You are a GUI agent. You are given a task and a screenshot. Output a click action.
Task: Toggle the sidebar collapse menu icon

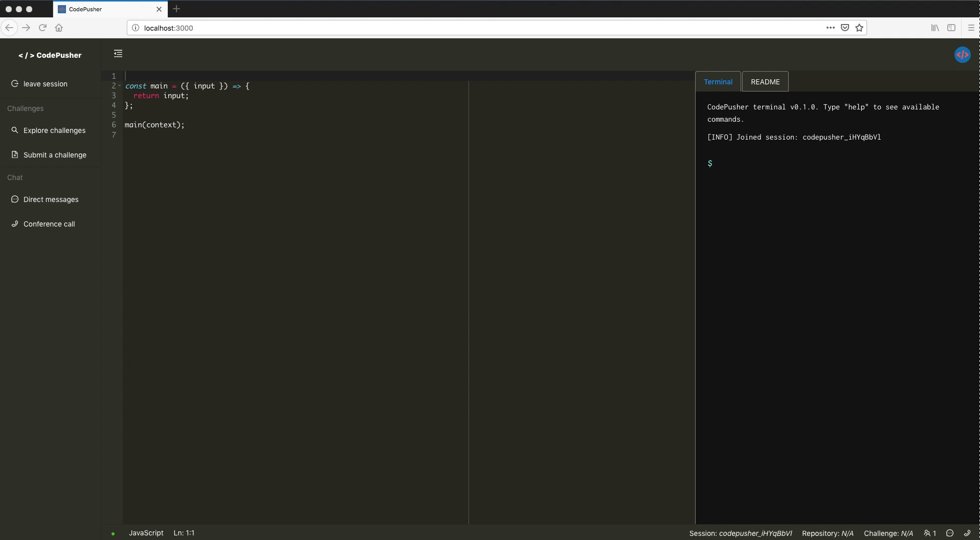click(x=118, y=53)
